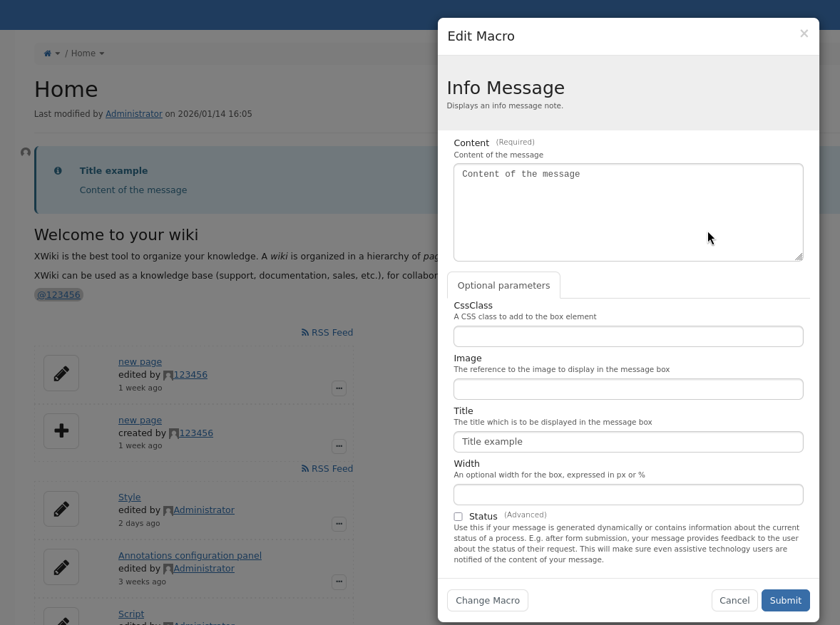Enable the Status checkbox
This screenshot has width=840, height=625.
[x=458, y=517]
